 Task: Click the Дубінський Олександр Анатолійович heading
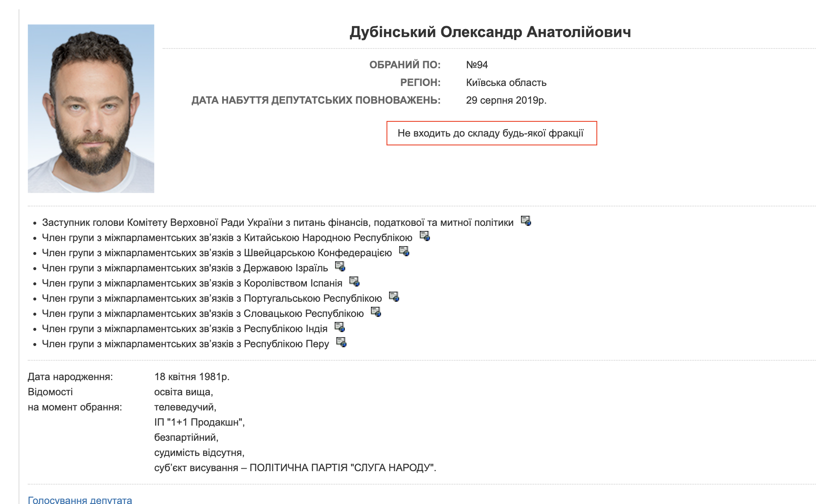(x=490, y=32)
